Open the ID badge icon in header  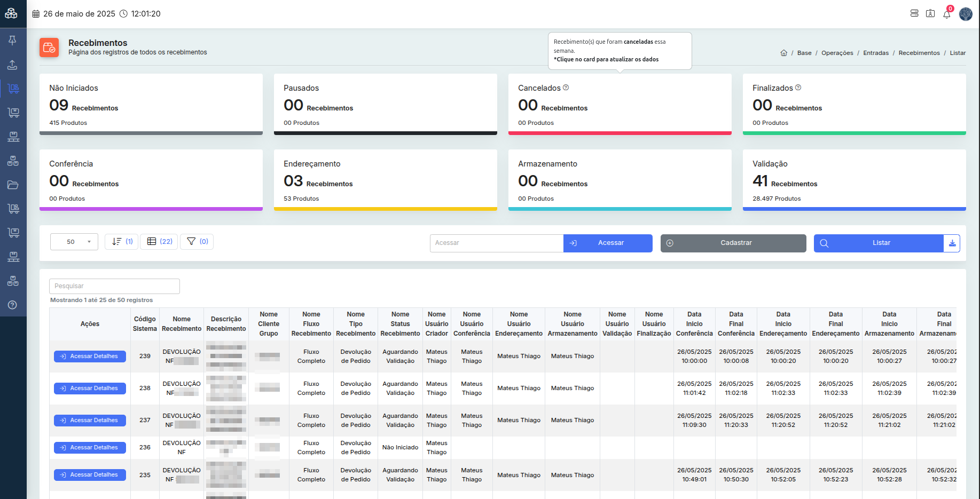click(930, 13)
